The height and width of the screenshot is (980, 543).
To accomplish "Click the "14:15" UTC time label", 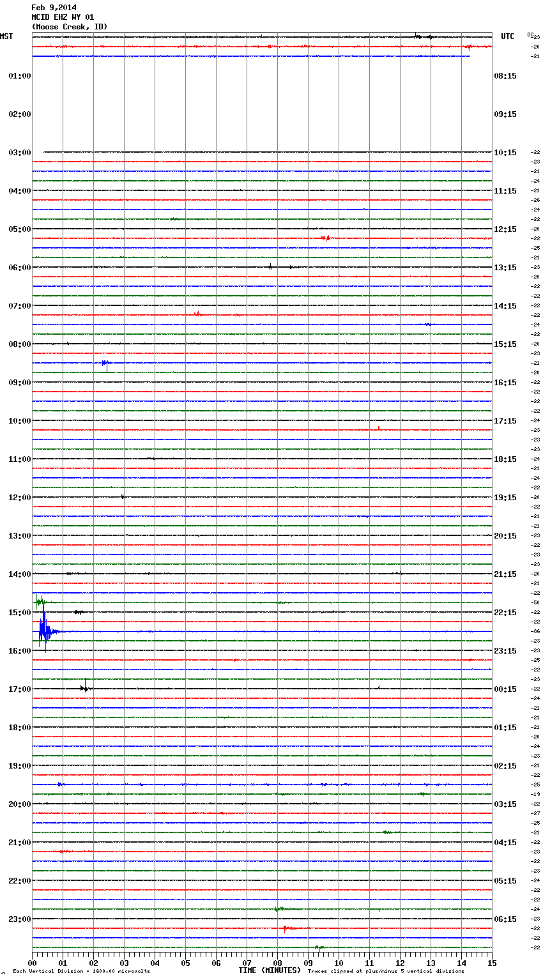I will click(505, 306).
